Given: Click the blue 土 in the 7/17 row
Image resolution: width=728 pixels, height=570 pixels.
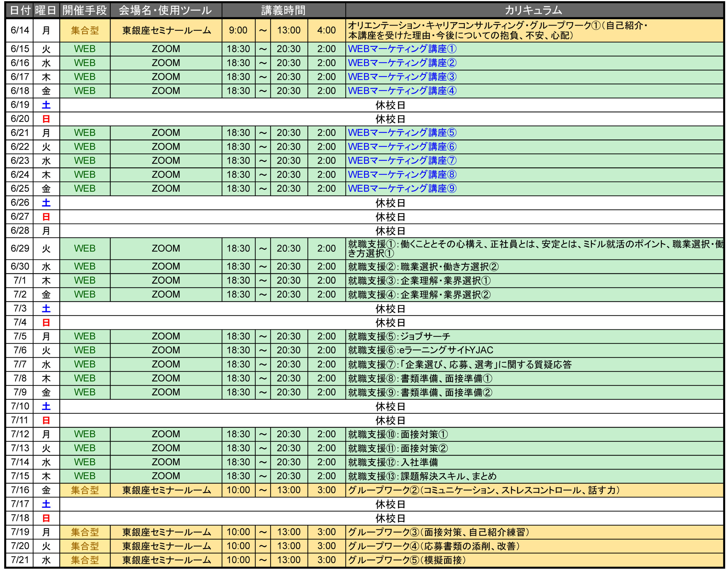Looking at the screenshot, I should coord(46,504).
